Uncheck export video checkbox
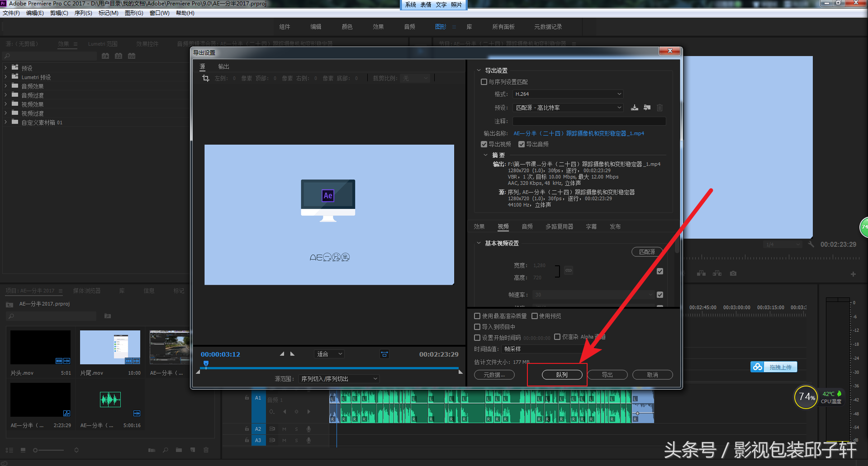This screenshot has width=868, height=466. pos(484,144)
